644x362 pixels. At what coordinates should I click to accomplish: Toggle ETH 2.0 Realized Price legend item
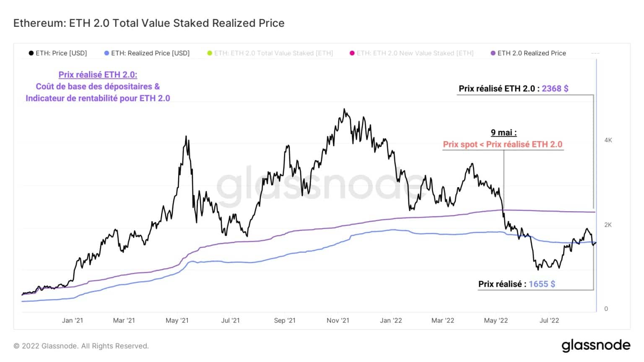coord(528,53)
